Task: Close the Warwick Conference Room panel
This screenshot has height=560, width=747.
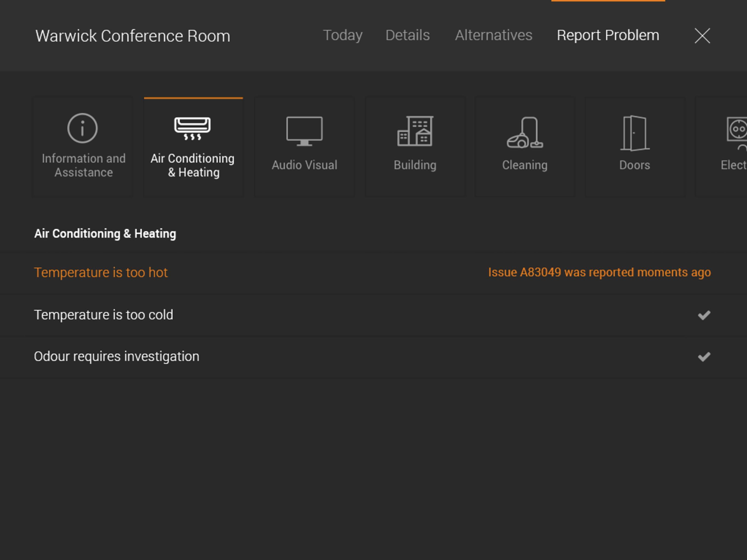Action: coord(702,36)
